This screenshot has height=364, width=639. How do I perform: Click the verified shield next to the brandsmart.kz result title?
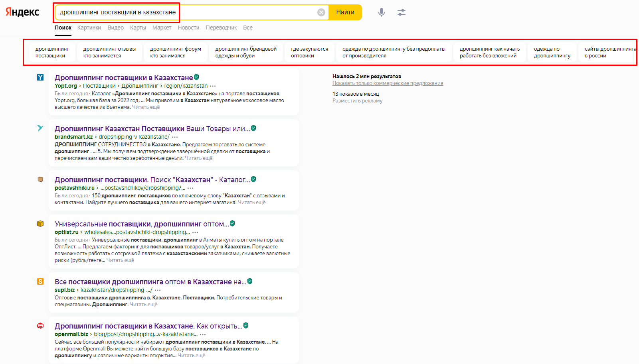[x=253, y=128]
